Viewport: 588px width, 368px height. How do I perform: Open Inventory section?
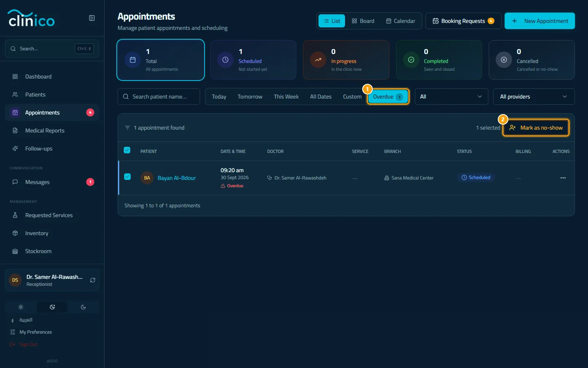pos(52,233)
